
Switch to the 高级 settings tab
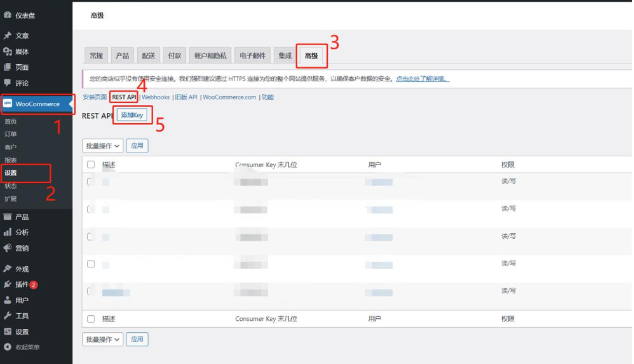pyautogui.click(x=311, y=56)
